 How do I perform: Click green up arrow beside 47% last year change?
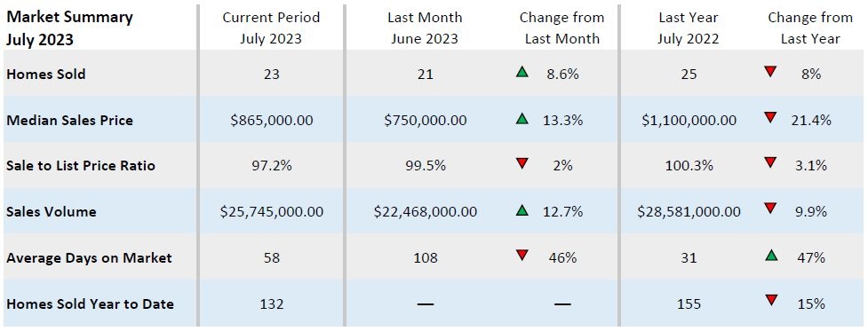point(770,256)
